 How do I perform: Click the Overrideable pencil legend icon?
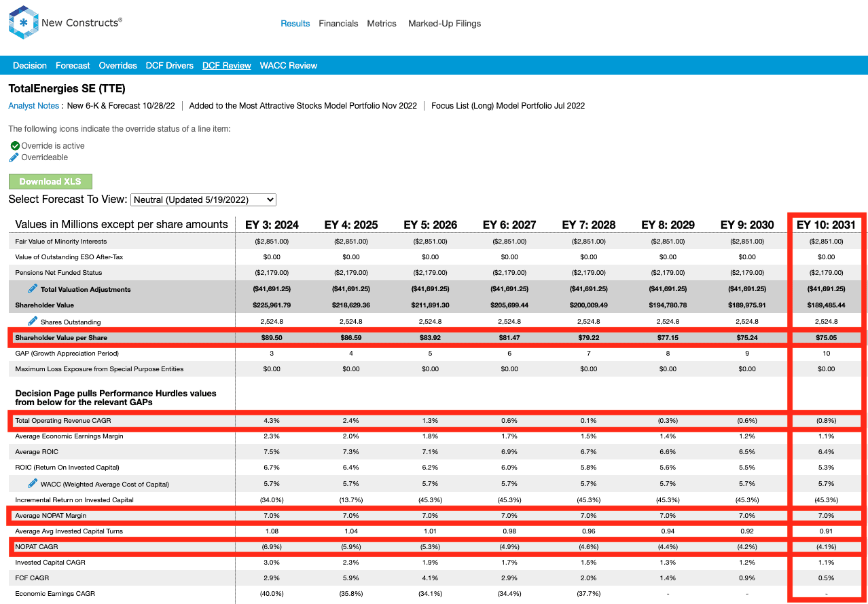(15, 157)
